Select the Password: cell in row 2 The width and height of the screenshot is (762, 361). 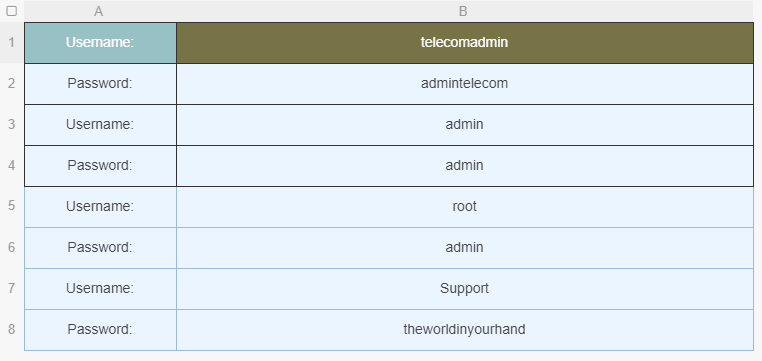[x=100, y=84]
